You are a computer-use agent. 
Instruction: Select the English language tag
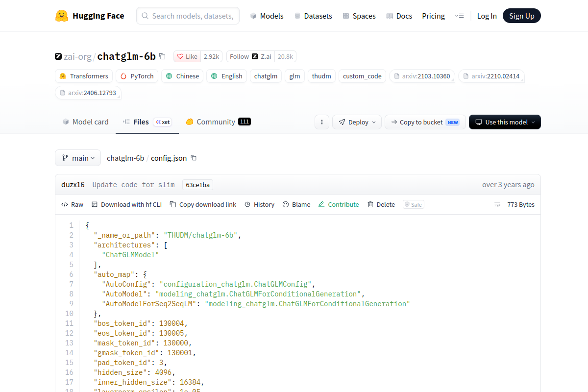click(x=226, y=76)
